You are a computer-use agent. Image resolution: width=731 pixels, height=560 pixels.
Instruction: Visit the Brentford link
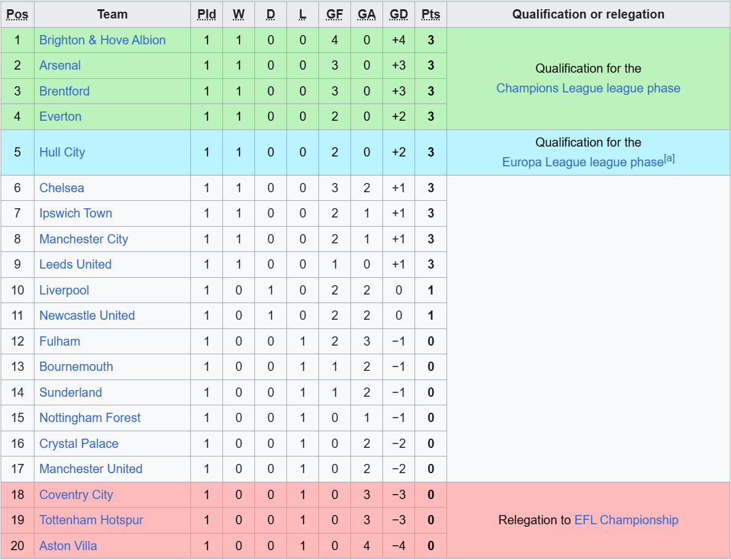click(64, 91)
